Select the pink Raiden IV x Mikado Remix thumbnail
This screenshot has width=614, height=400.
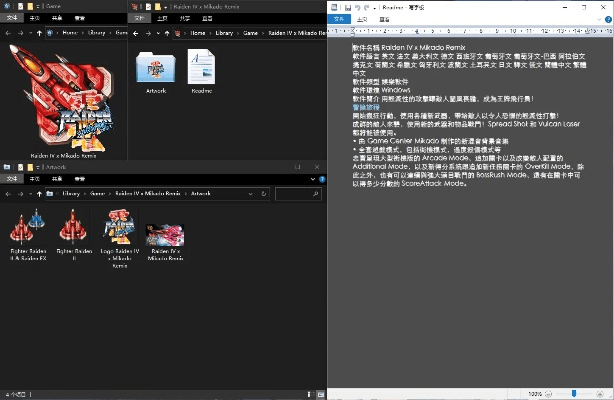click(165, 242)
